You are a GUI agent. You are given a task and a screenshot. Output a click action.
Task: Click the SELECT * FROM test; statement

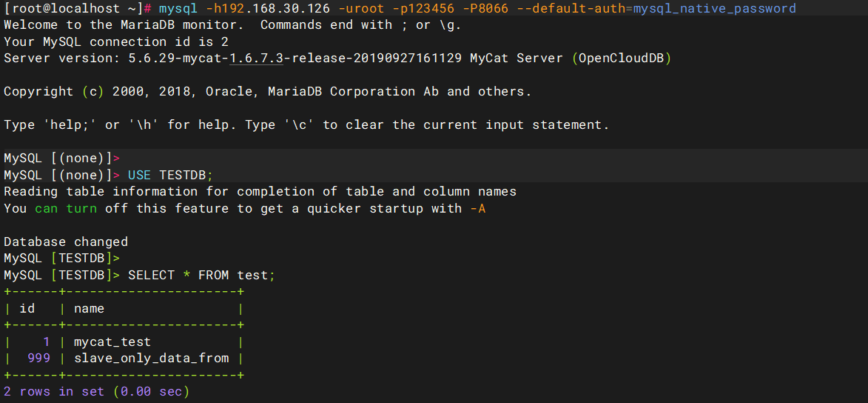pyautogui.click(x=201, y=275)
